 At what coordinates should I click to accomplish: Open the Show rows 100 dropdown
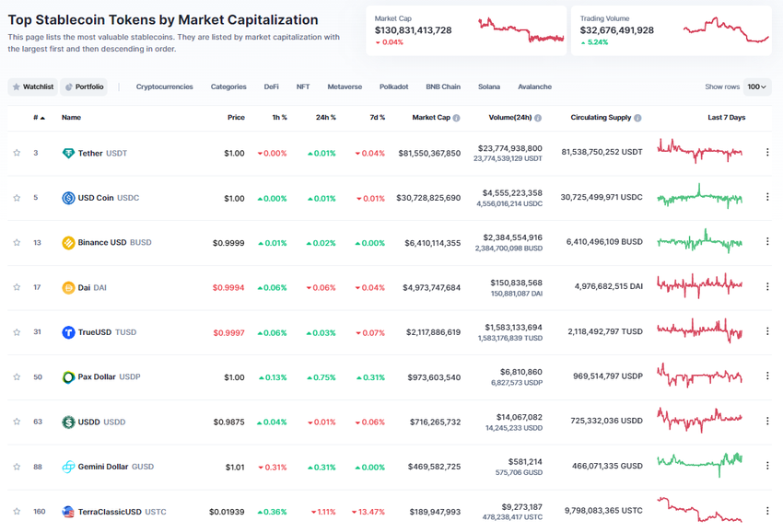(x=758, y=87)
